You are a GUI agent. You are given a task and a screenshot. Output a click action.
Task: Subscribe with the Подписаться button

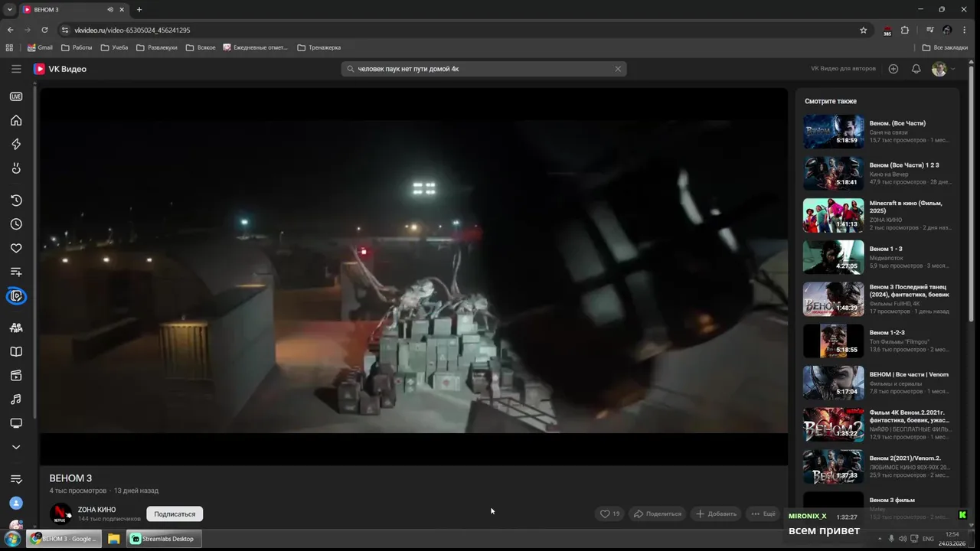coord(175,514)
